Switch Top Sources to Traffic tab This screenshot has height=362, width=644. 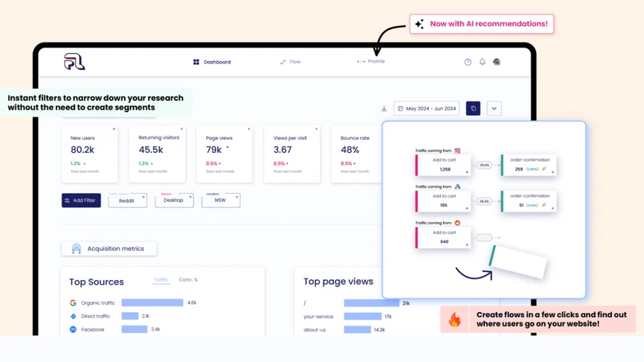coord(161,280)
